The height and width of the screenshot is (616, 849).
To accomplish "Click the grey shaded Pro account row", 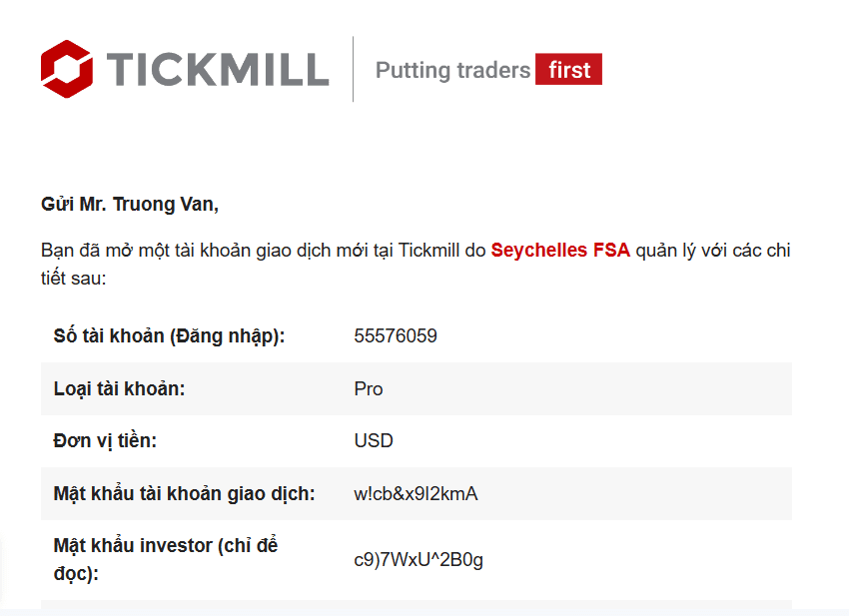I will [x=417, y=389].
